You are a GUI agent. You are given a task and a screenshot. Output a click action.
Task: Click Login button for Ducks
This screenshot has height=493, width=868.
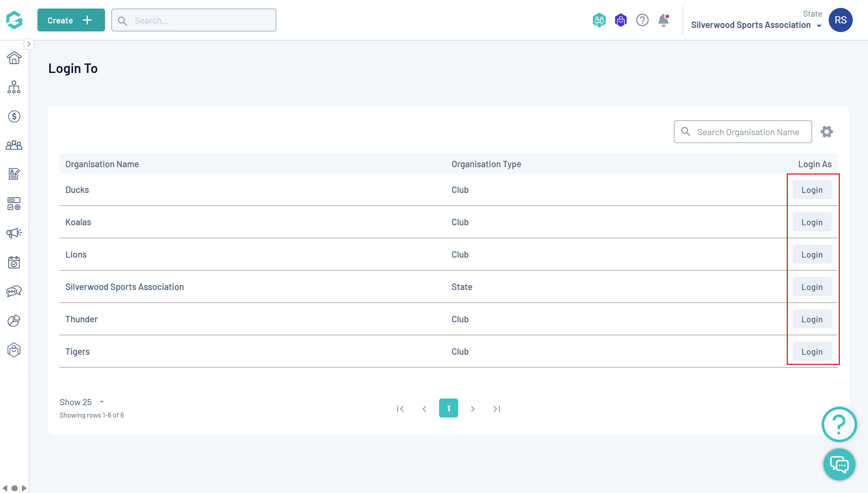(812, 190)
